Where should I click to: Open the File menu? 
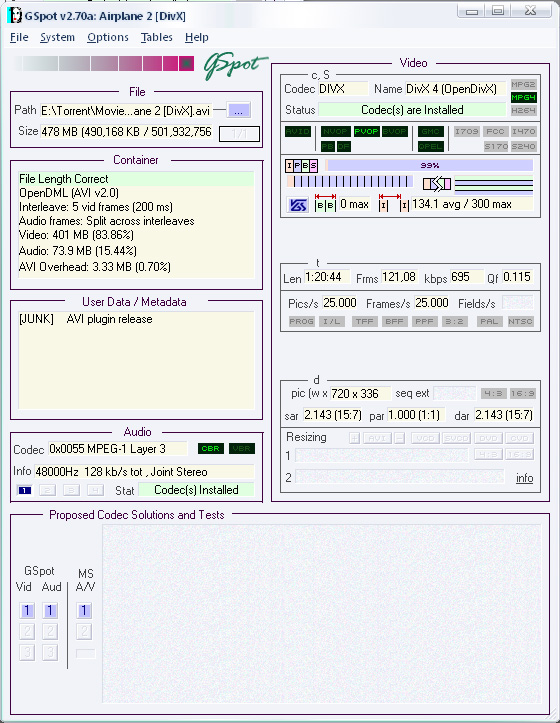(x=19, y=37)
